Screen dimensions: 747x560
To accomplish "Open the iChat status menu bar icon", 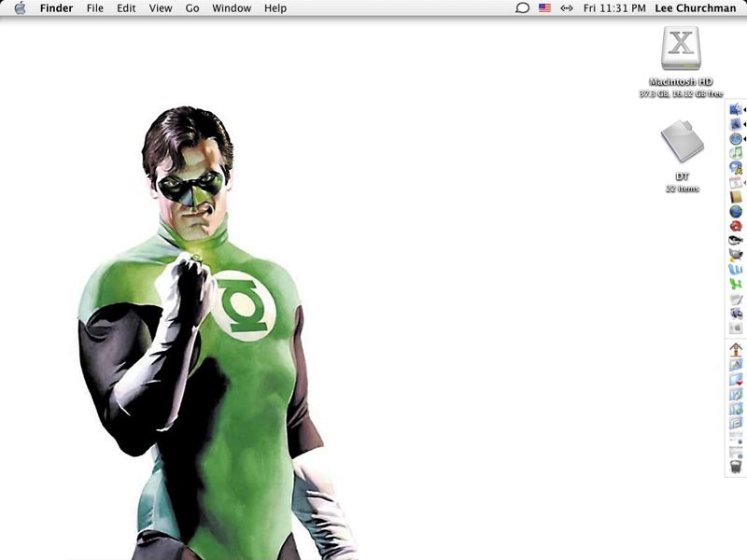I will coord(522,8).
